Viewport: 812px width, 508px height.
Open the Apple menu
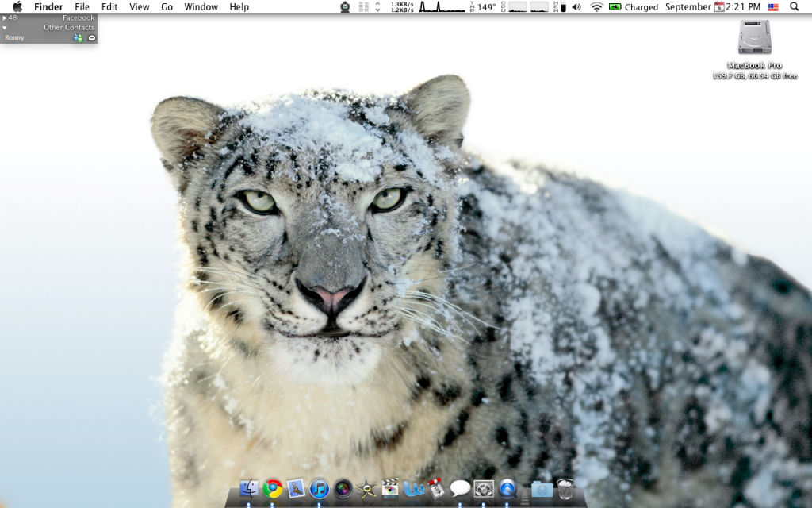pos(17,6)
